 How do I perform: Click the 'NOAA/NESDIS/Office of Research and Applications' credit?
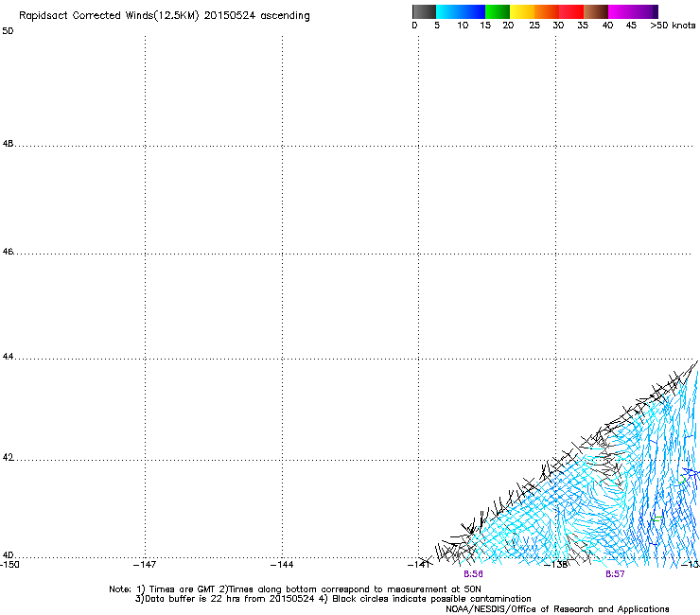(x=557, y=609)
